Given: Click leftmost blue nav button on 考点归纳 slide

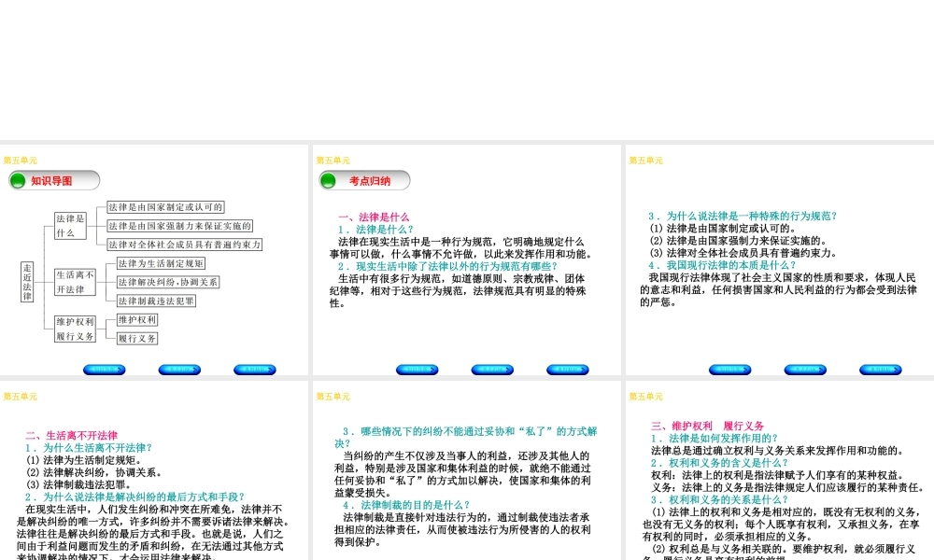Looking at the screenshot, I should [x=417, y=370].
